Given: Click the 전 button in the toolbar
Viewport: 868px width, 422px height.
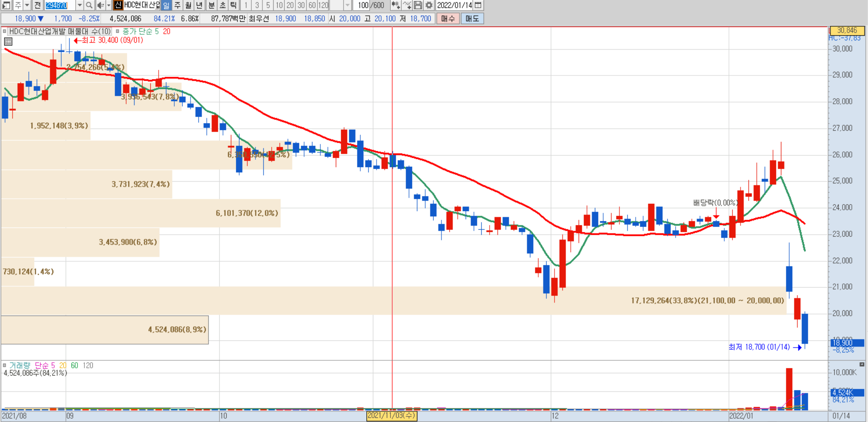Looking at the screenshot, I should click(38, 5).
